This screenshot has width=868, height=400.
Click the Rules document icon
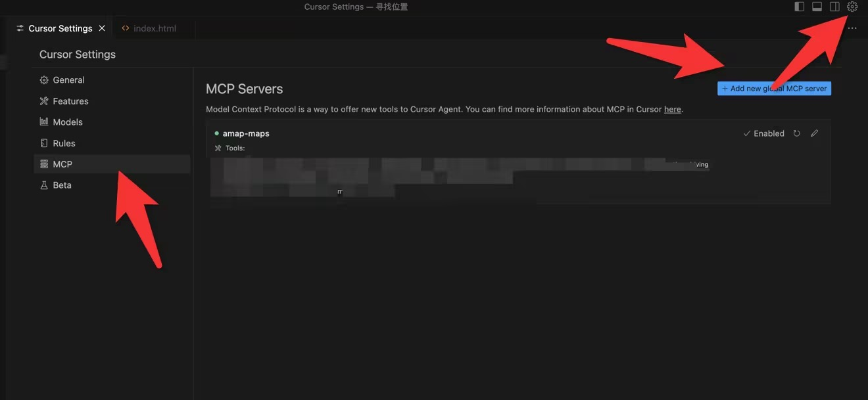(x=44, y=143)
